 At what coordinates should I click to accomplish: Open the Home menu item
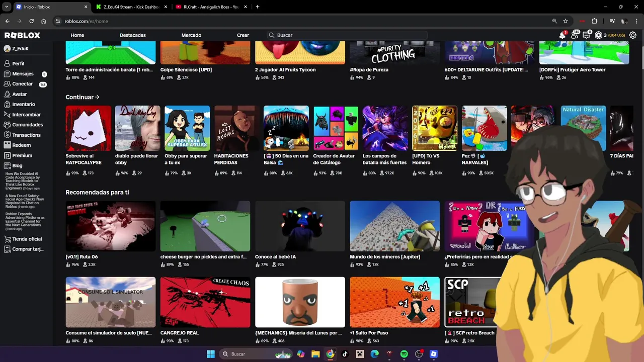click(77, 35)
